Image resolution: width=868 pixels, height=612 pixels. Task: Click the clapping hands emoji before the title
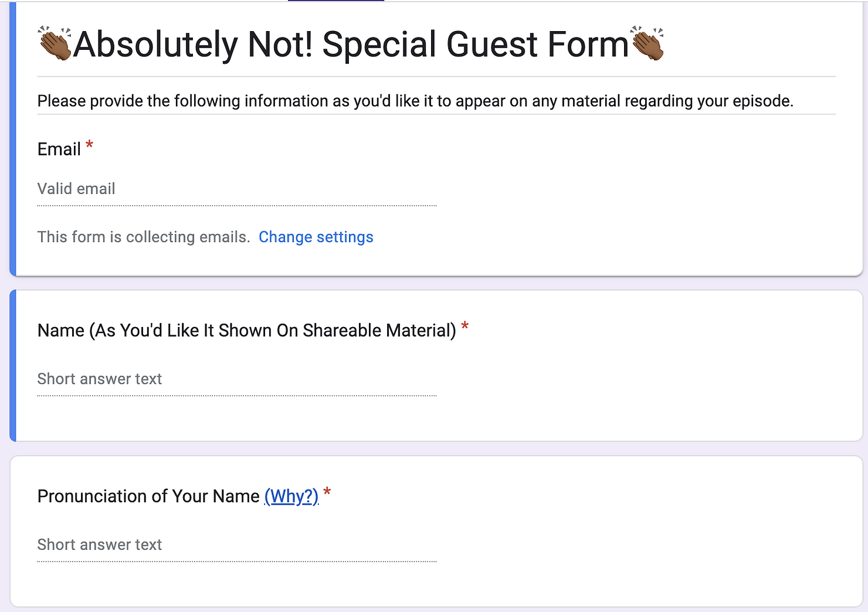[x=55, y=43]
